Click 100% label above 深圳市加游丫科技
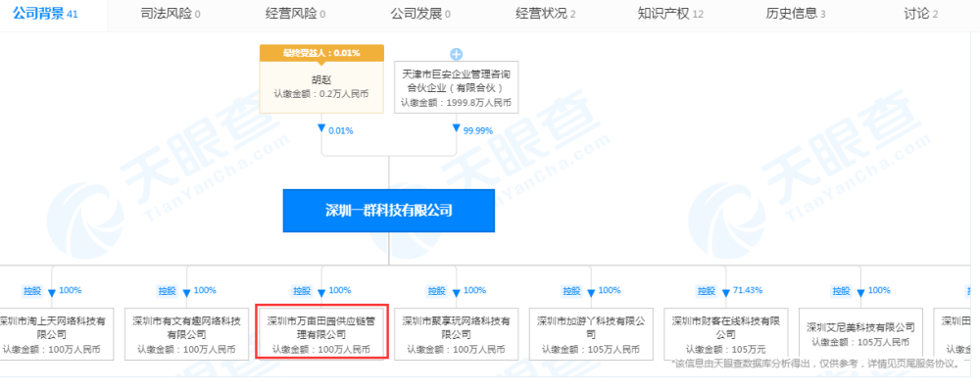This screenshot has width=980, height=391. 610,290
